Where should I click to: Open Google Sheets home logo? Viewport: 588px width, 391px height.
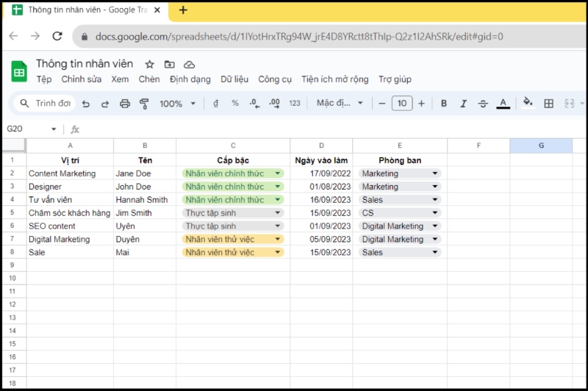click(x=19, y=71)
